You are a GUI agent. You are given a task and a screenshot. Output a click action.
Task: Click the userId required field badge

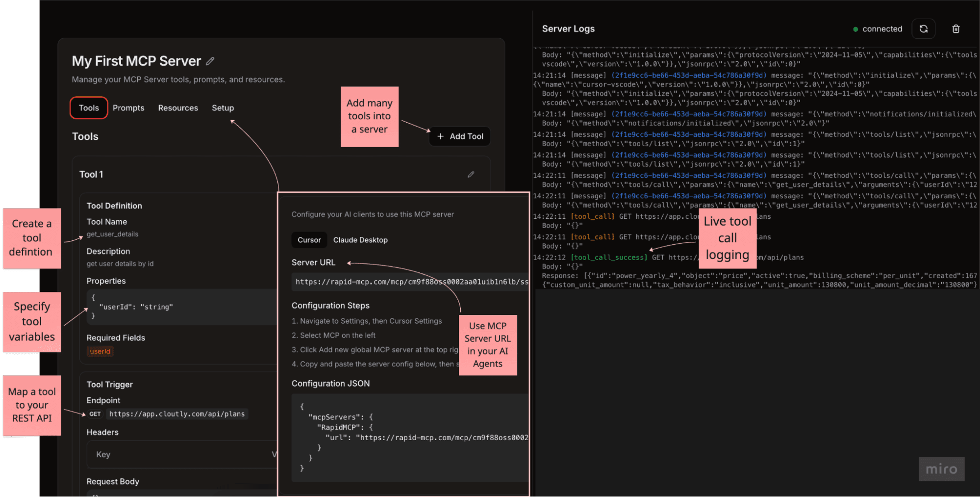pos(100,351)
